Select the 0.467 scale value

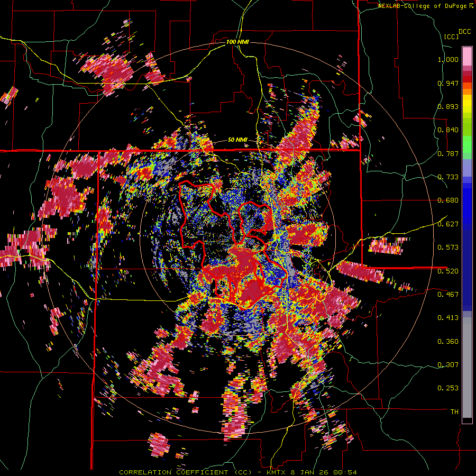coord(448,294)
